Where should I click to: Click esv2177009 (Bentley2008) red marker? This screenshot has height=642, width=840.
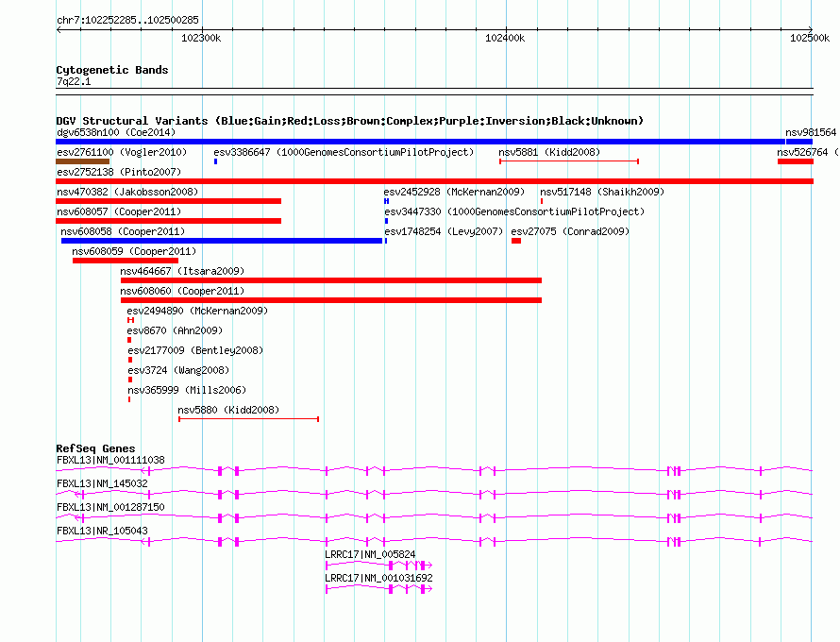130,360
